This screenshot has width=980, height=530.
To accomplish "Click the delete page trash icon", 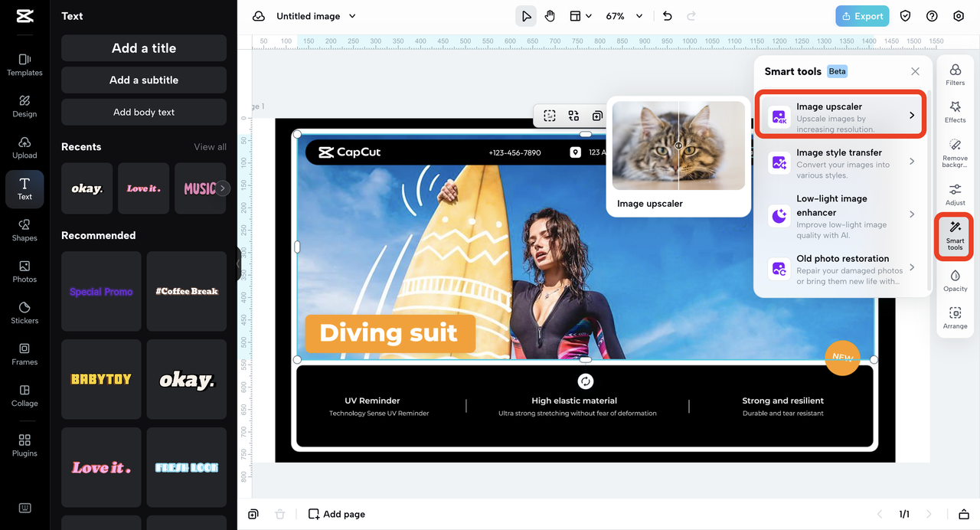I will click(x=280, y=514).
